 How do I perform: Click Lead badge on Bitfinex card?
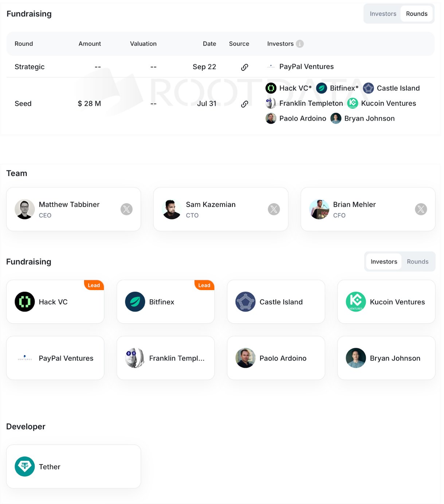204,285
